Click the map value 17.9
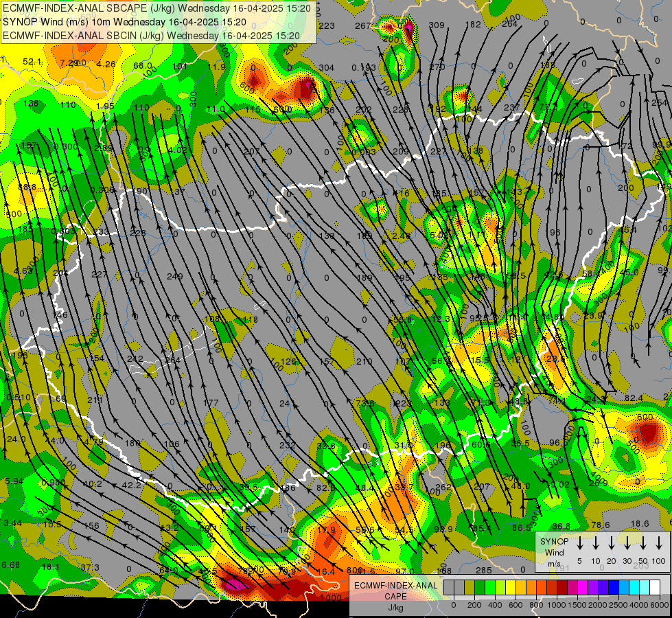The image size is (672, 618). point(327,530)
